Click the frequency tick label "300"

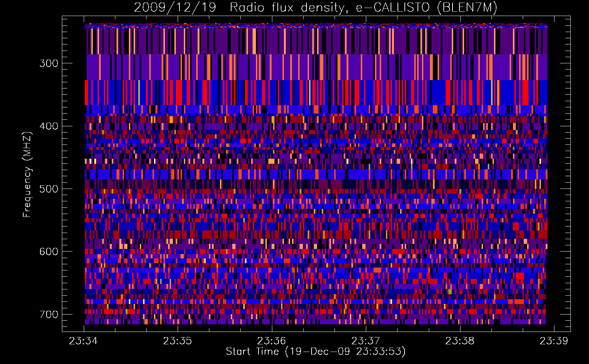49,63
